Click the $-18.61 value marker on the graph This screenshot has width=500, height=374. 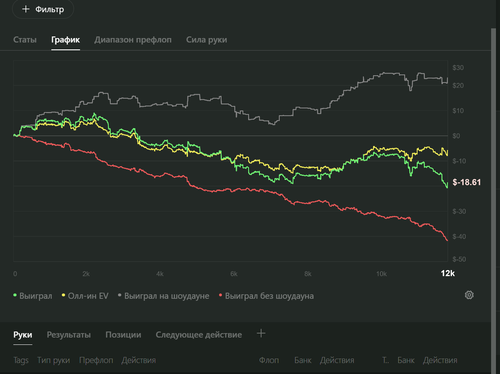click(x=467, y=182)
